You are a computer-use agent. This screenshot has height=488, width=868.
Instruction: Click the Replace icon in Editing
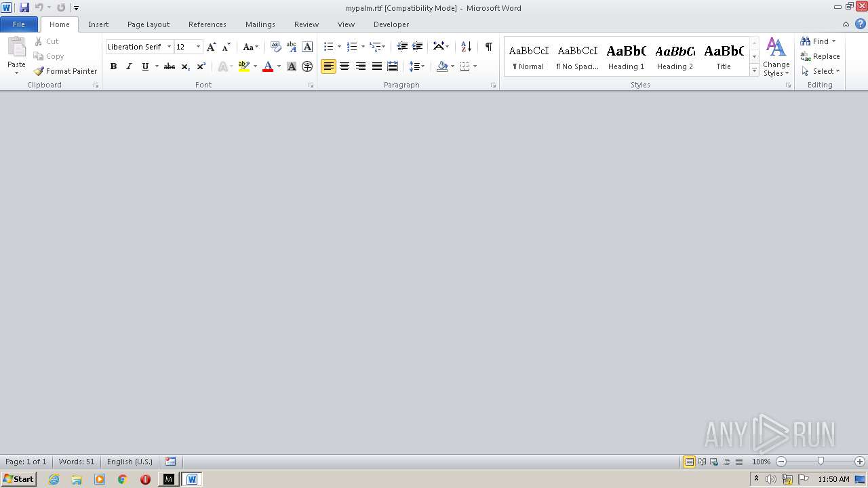(x=806, y=56)
